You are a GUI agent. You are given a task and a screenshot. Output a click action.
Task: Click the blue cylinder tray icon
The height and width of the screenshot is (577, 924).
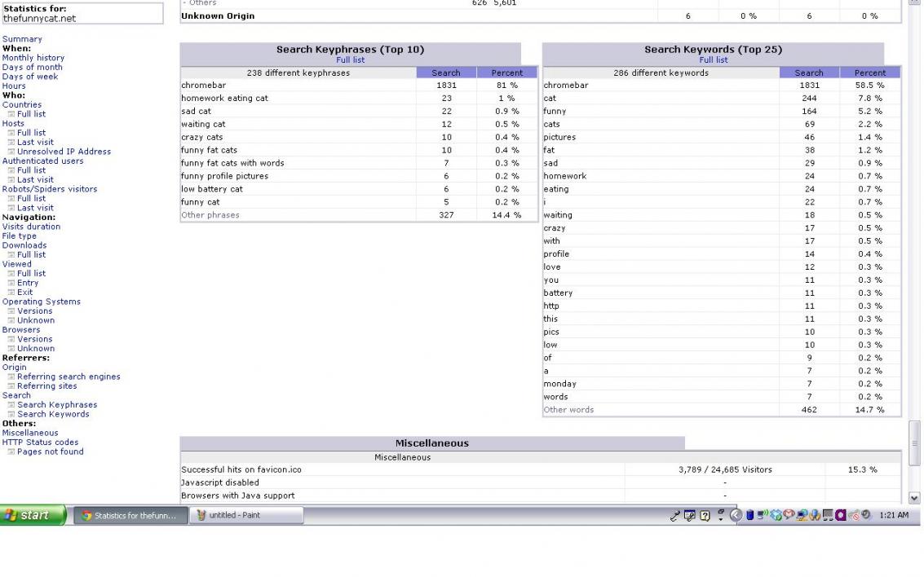pyautogui.click(x=749, y=515)
